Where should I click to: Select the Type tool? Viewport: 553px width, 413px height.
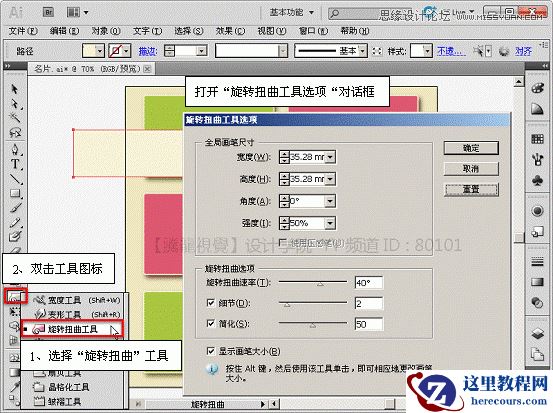(x=14, y=164)
